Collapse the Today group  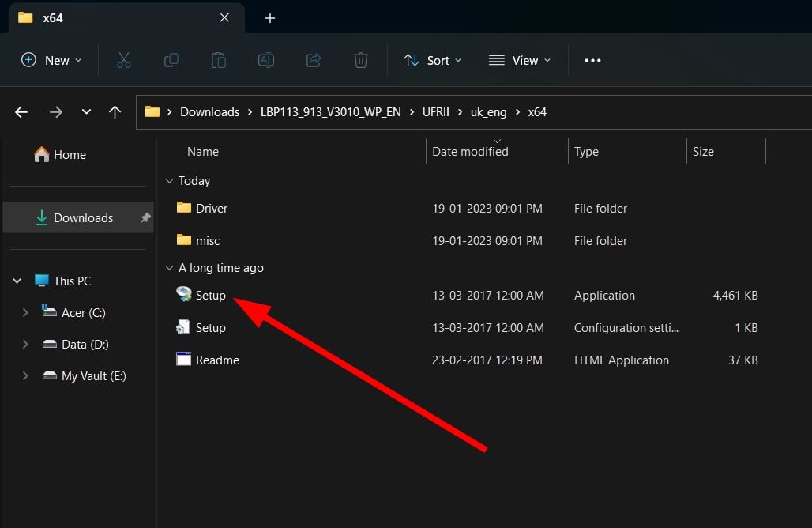coord(169,180)
